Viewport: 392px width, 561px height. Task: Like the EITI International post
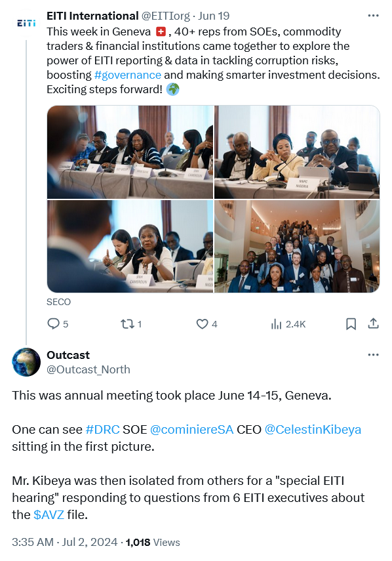202,324
